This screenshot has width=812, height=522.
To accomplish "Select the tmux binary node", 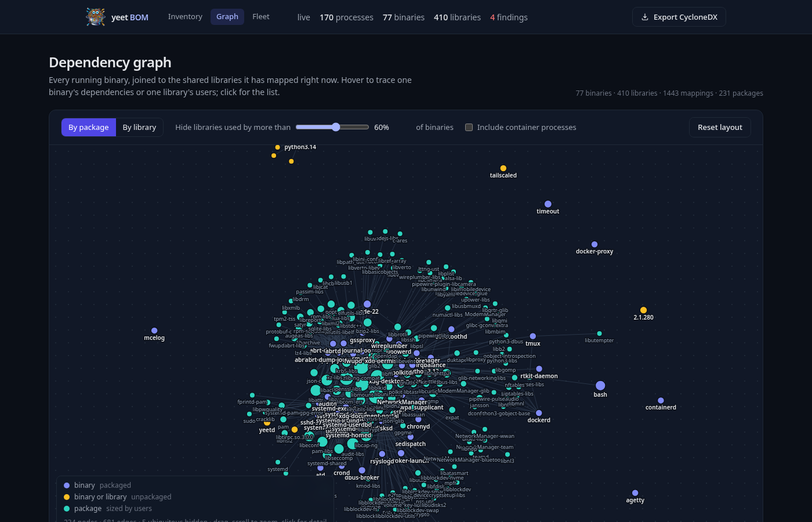I will (x=533, y=336).
